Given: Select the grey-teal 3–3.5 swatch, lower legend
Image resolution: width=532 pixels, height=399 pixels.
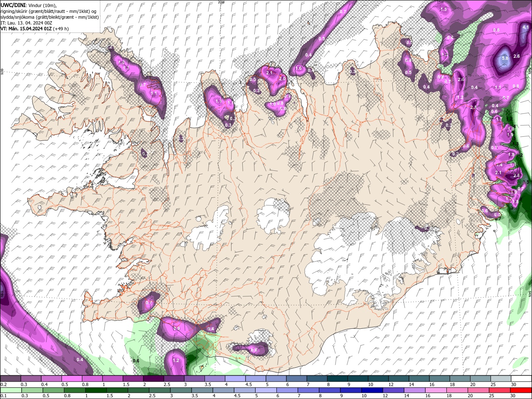Looking at the screenshot, I should (x=180, y=390).
